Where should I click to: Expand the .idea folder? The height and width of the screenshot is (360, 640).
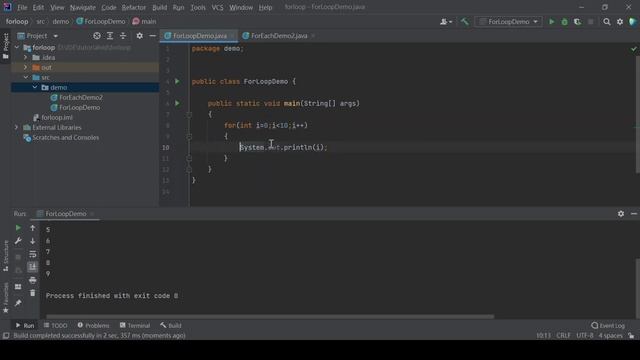coord(26,58)
